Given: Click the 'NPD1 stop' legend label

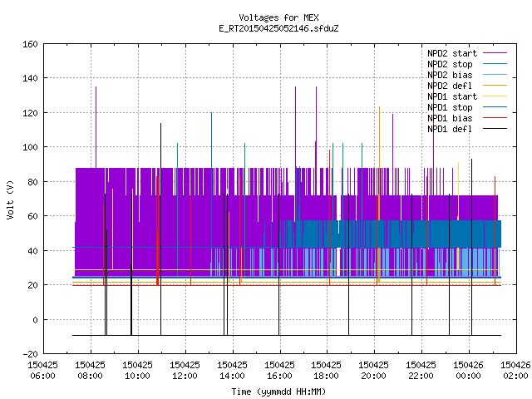Looking at the screenshot, I should tap(450, 107).
